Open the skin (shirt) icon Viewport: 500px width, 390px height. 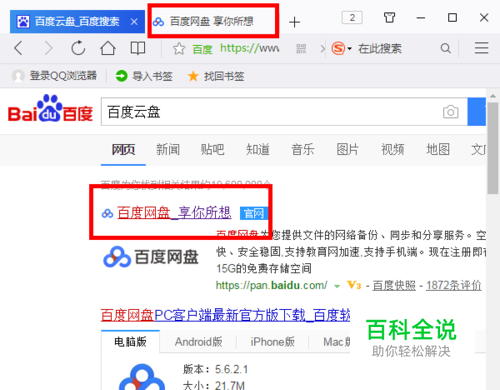click(389, 17)
